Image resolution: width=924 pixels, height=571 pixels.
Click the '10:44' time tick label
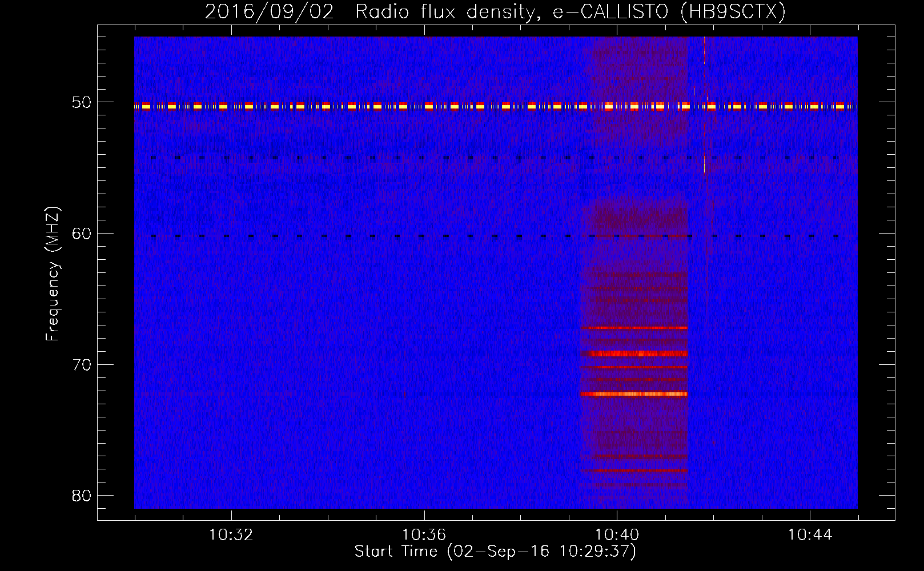click(x=810, y=535)
